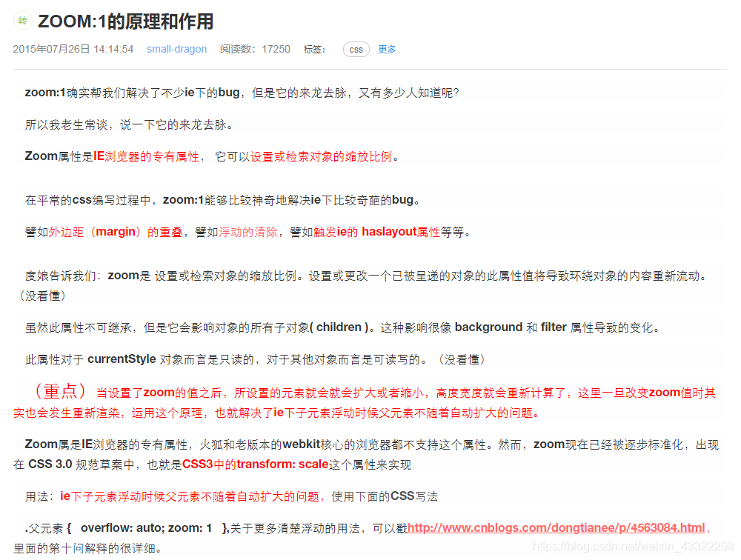Select the css tag pill
The image size is (741, 560).
[x=356, y=49]
